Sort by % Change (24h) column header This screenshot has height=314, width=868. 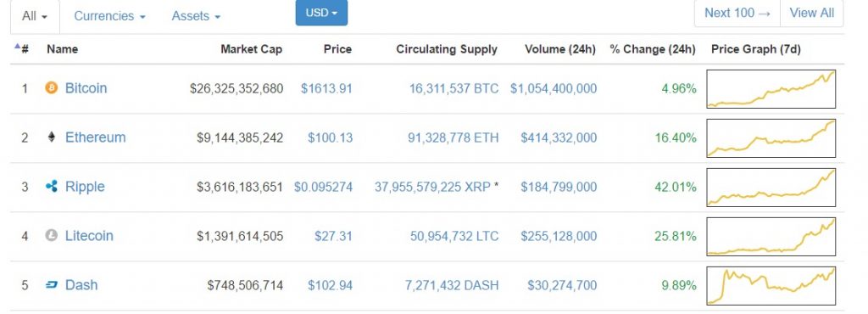(x=653, y=49)
